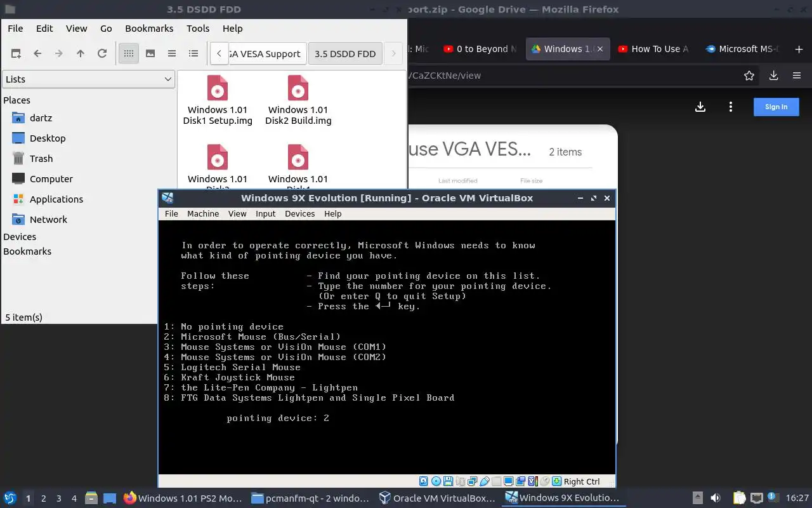812x508 pixels.
Task: Open file manager File menu
Action: [x=15, y=29]
